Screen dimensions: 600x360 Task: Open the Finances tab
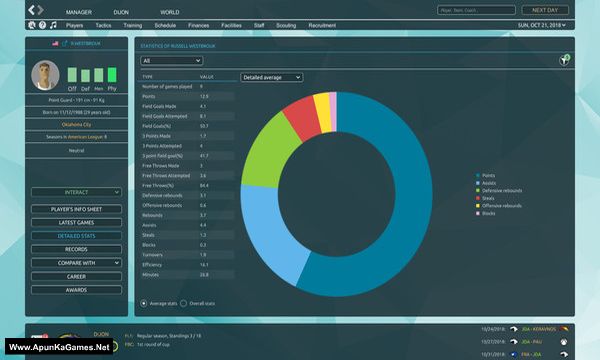point(199,26)
